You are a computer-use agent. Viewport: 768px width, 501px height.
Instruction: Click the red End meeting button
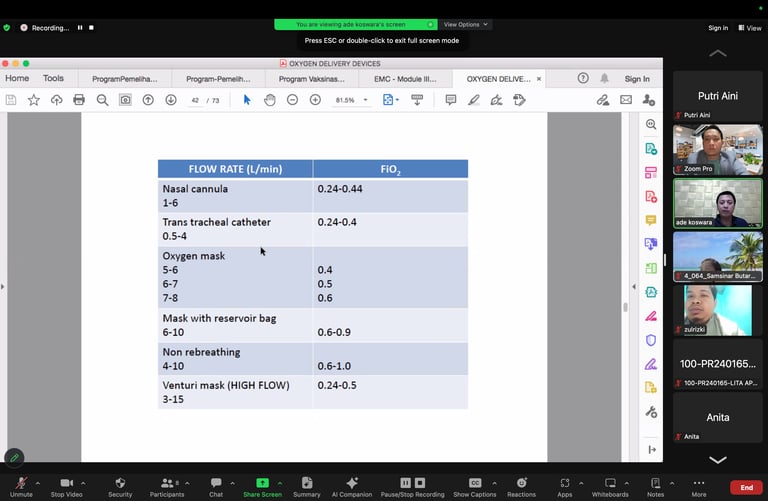coord(746,487)
